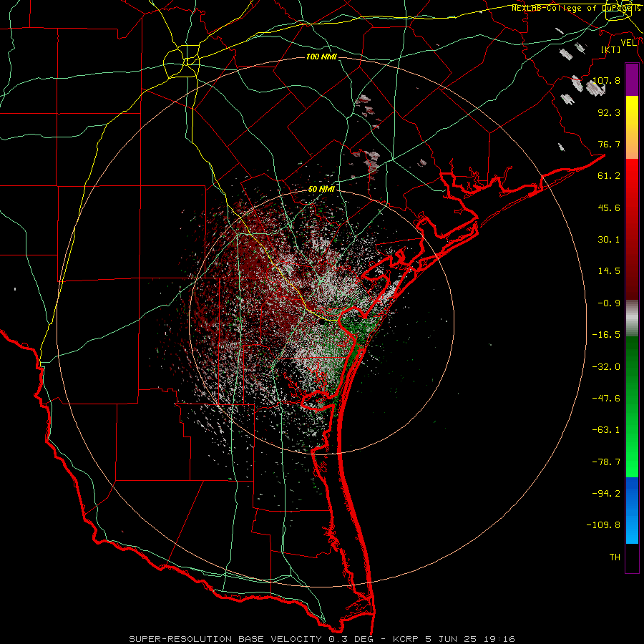Click the -16.5 legend value
644x644 pixels.
pyautogui.click(x=606, y=335)
